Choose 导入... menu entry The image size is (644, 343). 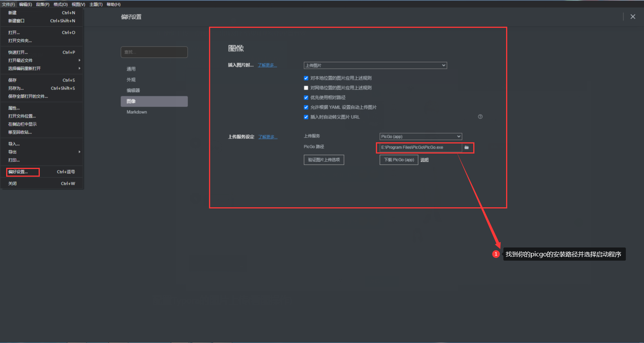[x=42, y=144]
